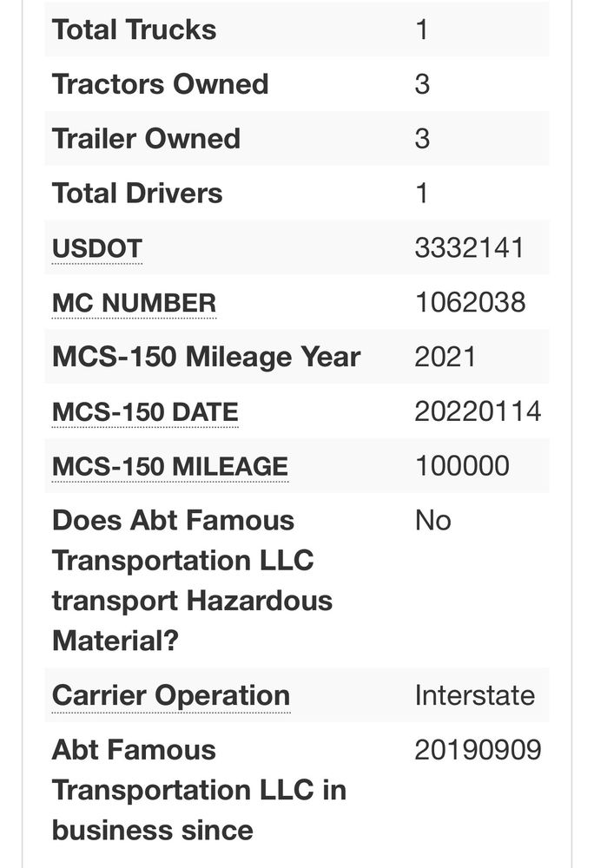Select the MC number value 1062038
Image resolution: width=594 pixels, height=868 pixels.
click(470, 303)
